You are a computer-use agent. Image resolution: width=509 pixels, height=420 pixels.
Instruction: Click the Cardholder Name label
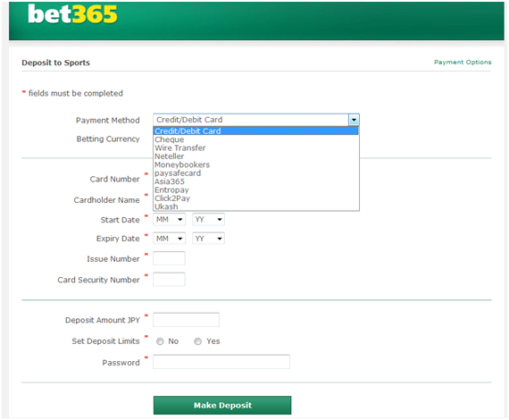106,200
